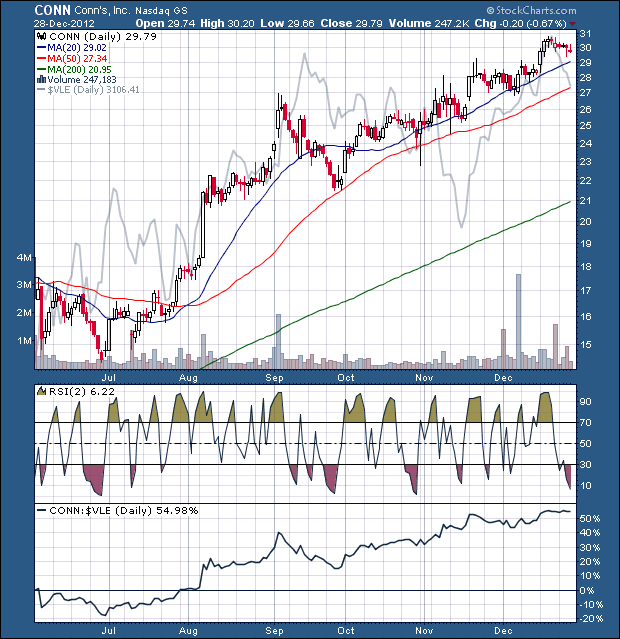Click the Open 29.74 value

(165, 23)
